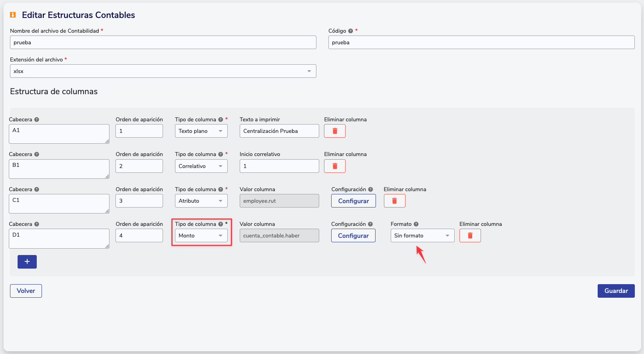Screen dimensions: 644x354
Task: Go back using the Volver button
Action: (x=26, y=291)
